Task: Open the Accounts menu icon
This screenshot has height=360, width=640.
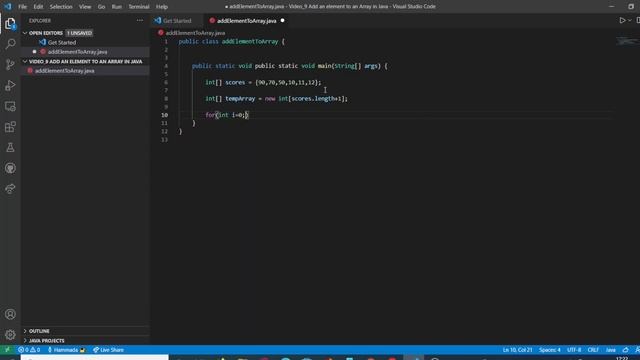Action: pyautogui.click(x=10, y=314)
